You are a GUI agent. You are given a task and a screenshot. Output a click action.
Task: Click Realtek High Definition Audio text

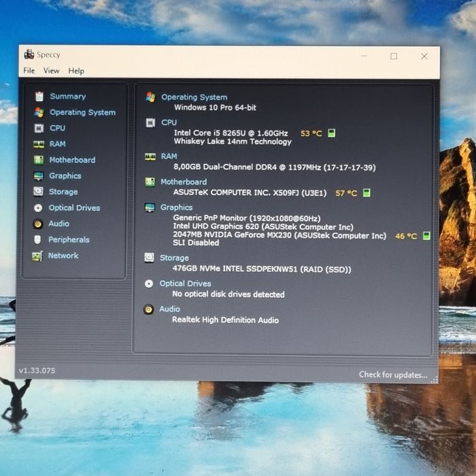(225, 320)
